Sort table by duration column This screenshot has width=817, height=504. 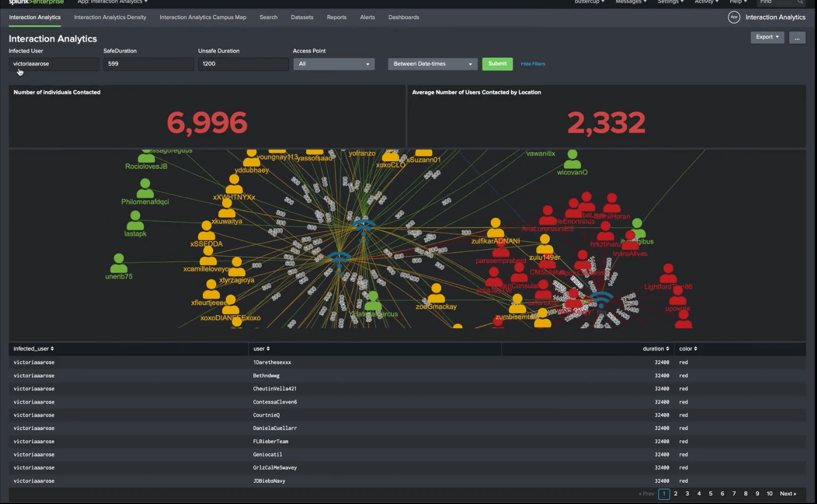(655, 349)
